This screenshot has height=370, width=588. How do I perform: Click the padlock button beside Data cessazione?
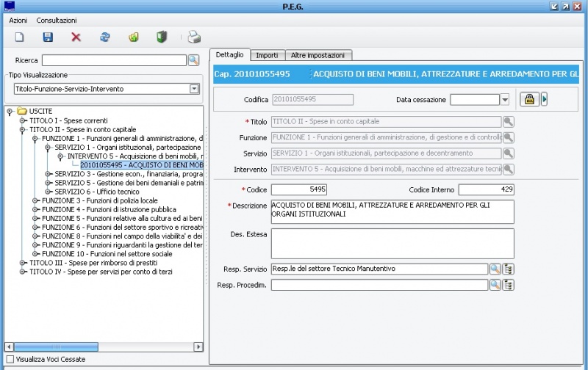pyautogui.click(x=529, y=99)
